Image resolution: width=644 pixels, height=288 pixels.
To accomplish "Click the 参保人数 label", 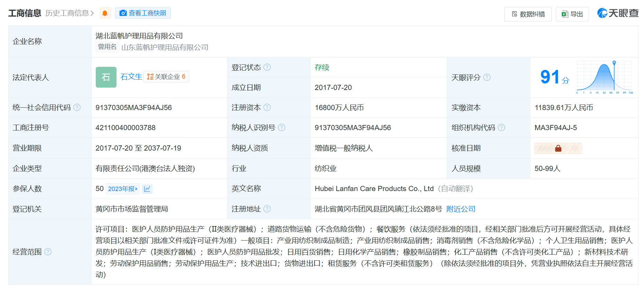I will (x=27, y=189).
